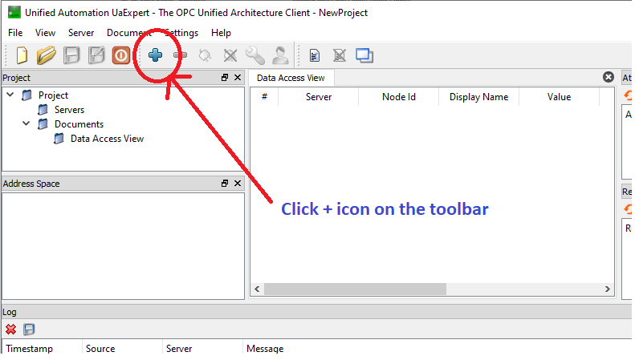Click the Remove Server minus icon

pos(180,55)
